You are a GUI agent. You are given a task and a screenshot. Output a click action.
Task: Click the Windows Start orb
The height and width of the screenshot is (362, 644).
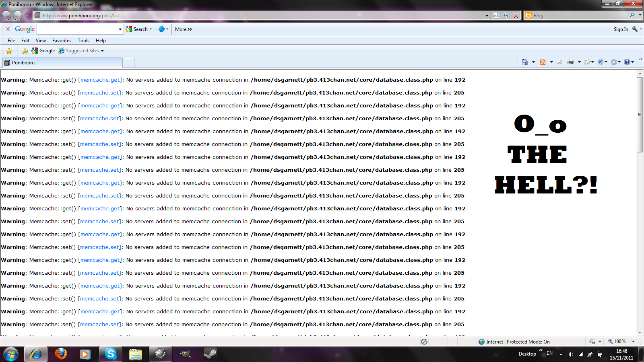(x=11, y=354)
